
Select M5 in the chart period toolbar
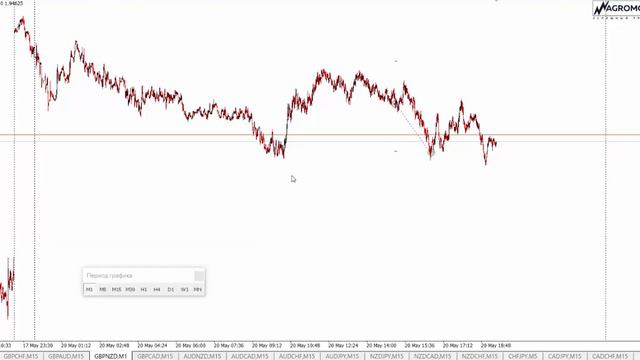(x=103, y=289)
